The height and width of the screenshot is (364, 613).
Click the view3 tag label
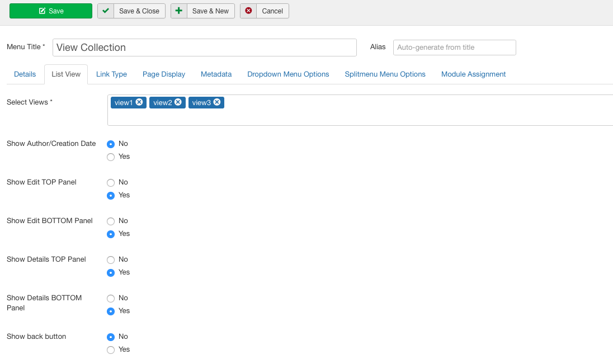201,102
